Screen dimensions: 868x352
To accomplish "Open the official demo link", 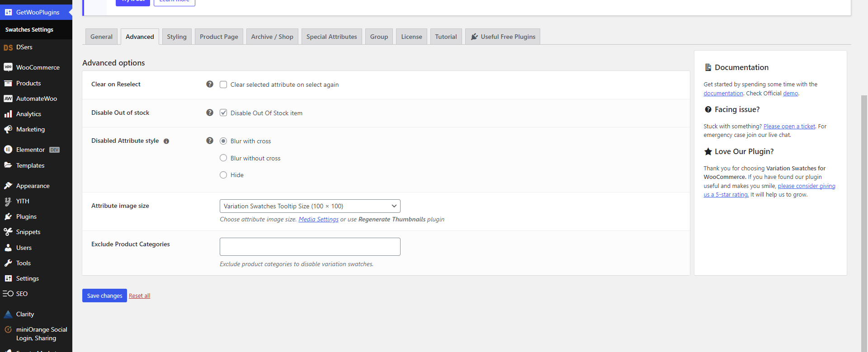I will 790,93.
